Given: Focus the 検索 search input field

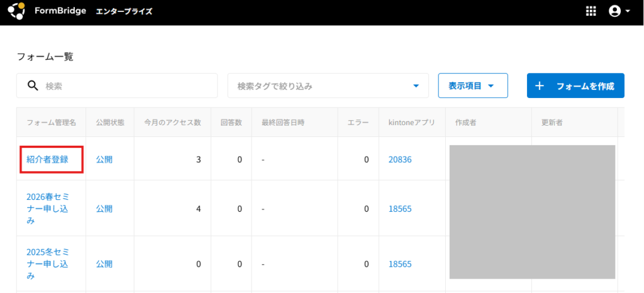Looking at the screenshot, I should pyautogui.click(x=126, y=86).
